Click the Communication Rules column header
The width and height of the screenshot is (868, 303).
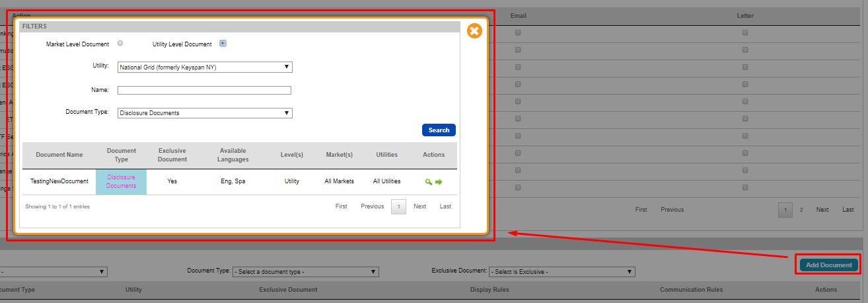point(692,290)
